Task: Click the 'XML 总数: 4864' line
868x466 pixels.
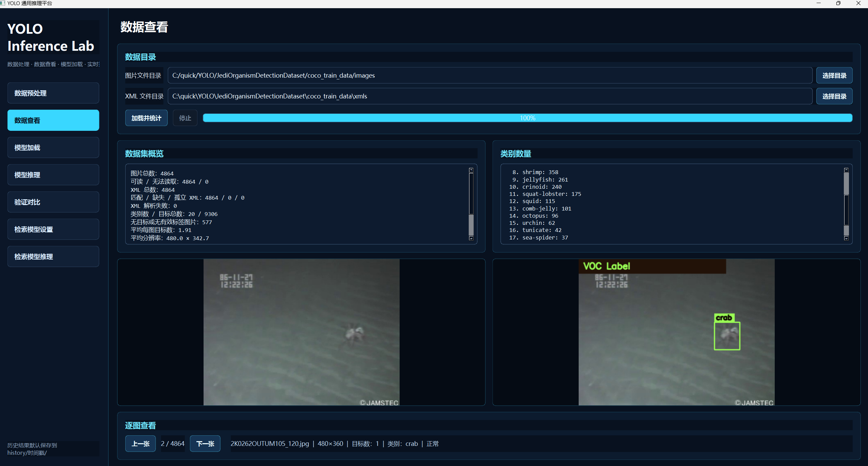Action: point(152,190)
